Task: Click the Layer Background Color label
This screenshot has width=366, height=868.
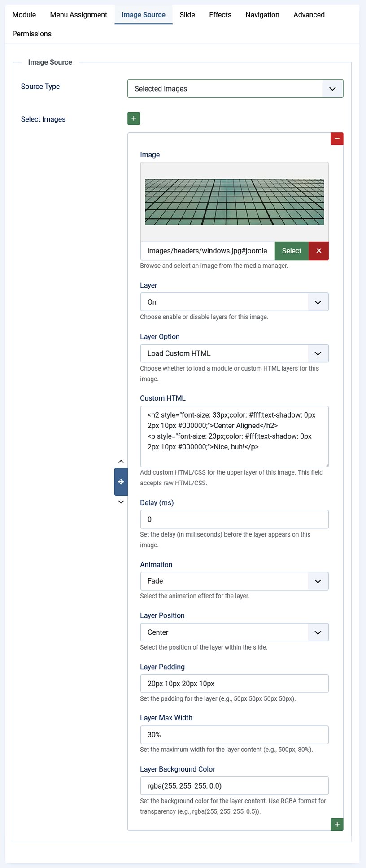Action: 178,769
